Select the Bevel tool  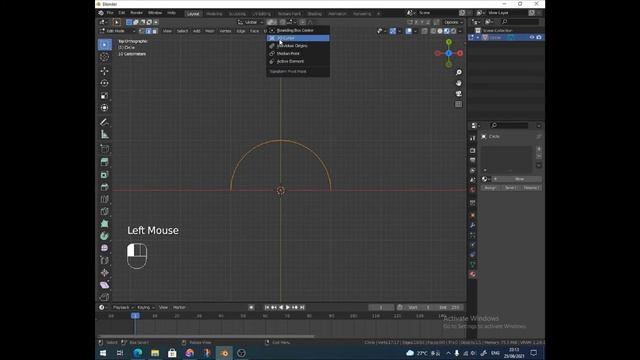pos(104,187)
